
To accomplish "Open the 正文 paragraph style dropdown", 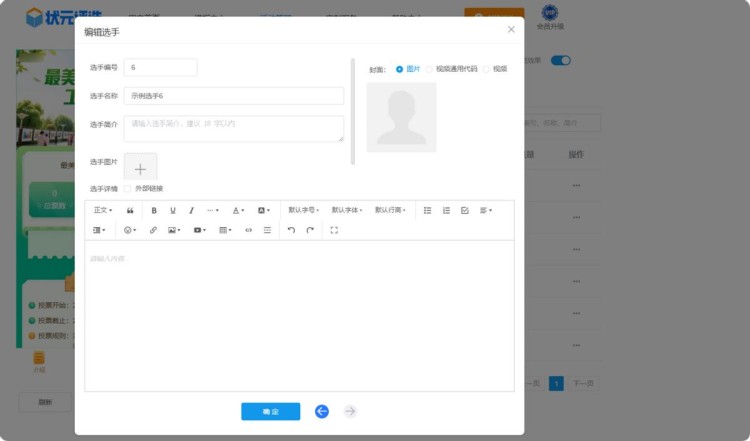I will 102,211.
